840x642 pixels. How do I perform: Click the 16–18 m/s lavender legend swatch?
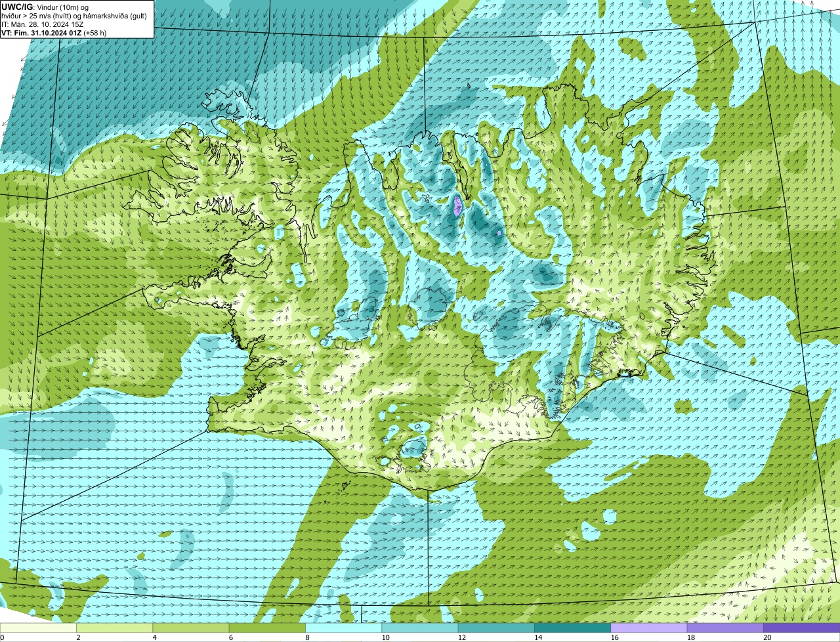pos(649,628)
